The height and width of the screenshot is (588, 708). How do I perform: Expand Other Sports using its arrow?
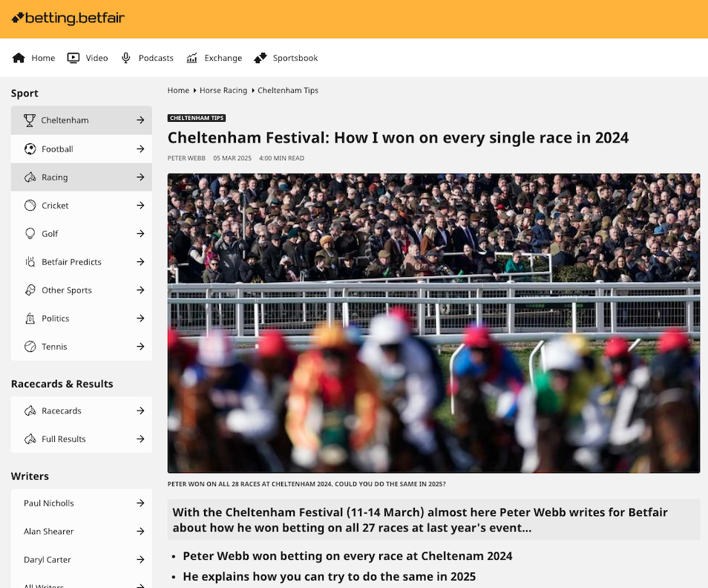[x=140, y=290]
